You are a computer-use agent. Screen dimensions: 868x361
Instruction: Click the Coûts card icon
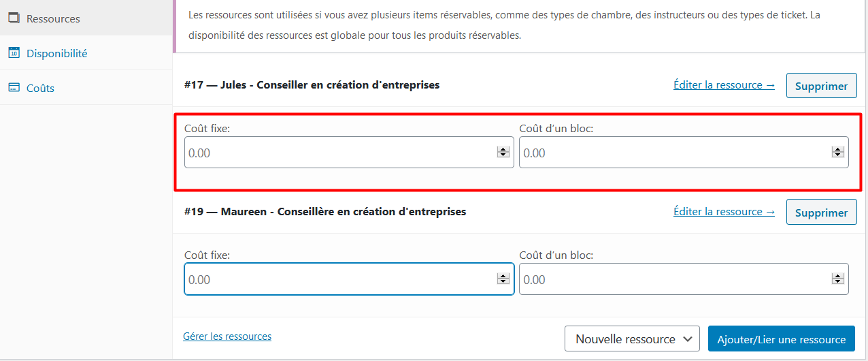[x=14, y=88]
